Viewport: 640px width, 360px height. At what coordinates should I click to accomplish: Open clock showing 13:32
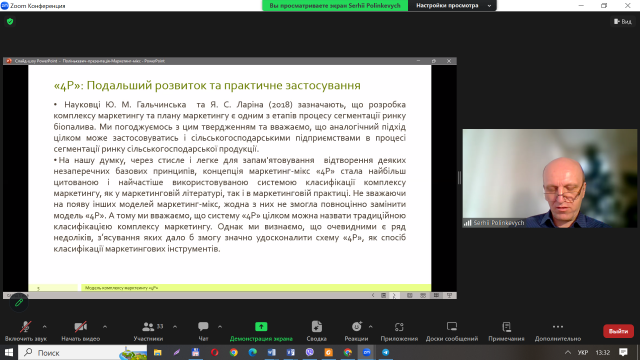click(602, 352)
